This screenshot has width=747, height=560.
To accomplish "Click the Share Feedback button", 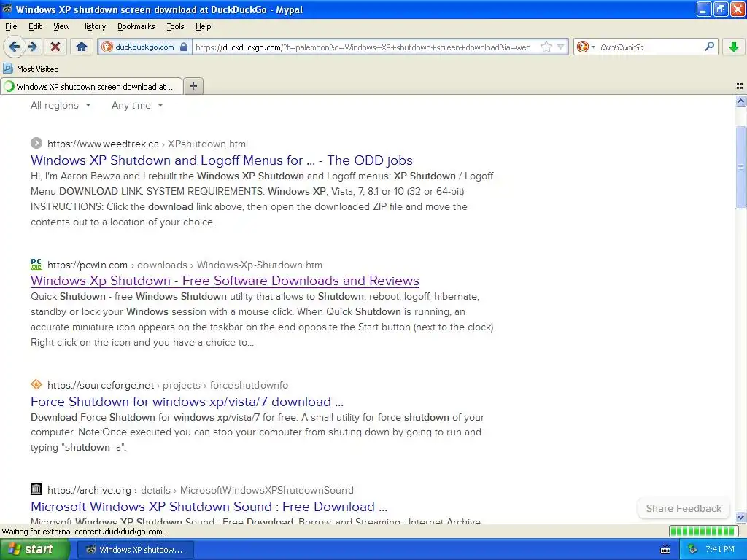I will (x=684, y=508).
